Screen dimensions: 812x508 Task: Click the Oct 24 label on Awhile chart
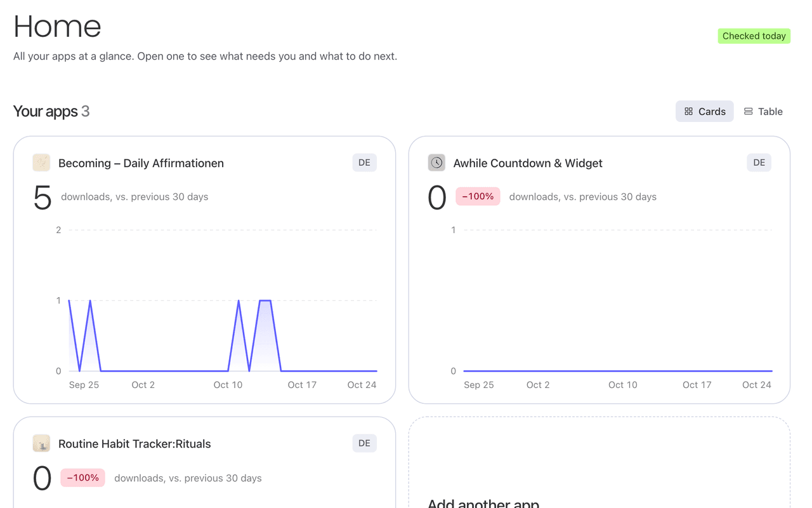(757, 385)
